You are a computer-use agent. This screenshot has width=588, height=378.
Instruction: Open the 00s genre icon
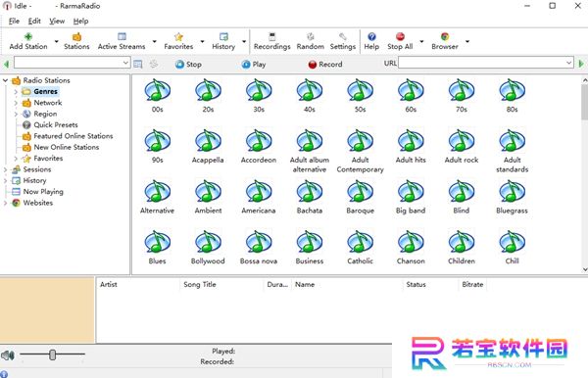158,90
